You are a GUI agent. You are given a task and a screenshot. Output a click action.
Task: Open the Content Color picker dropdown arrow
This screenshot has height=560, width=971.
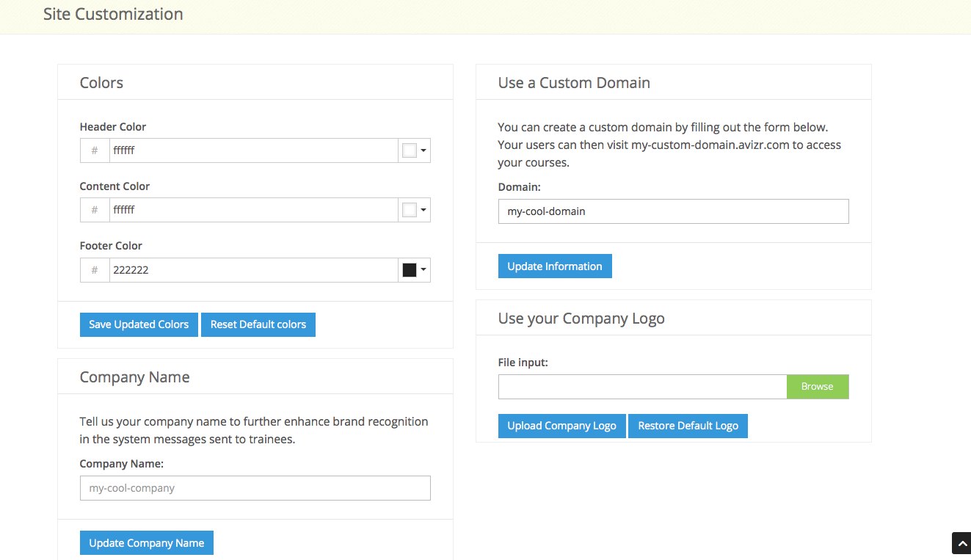(x=423, y=211)
